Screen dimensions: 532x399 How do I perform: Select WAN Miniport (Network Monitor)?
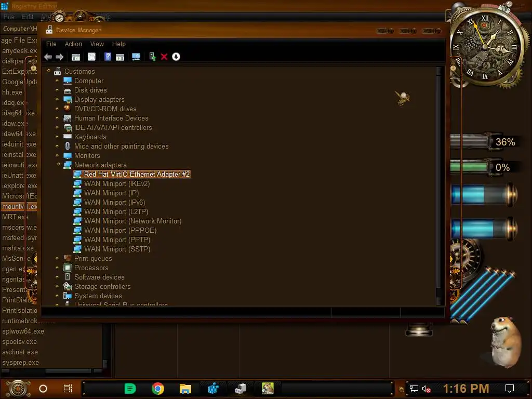coord(132,221)
